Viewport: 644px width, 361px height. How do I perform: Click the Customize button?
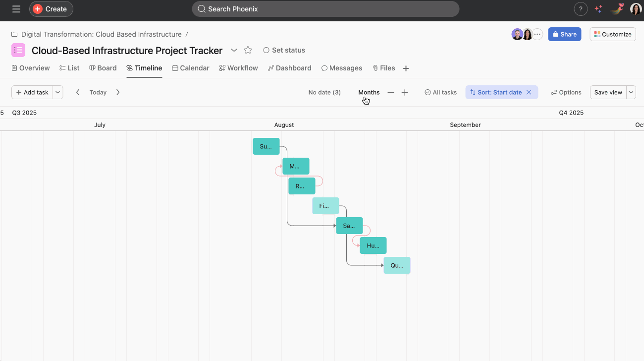point(612,34)
